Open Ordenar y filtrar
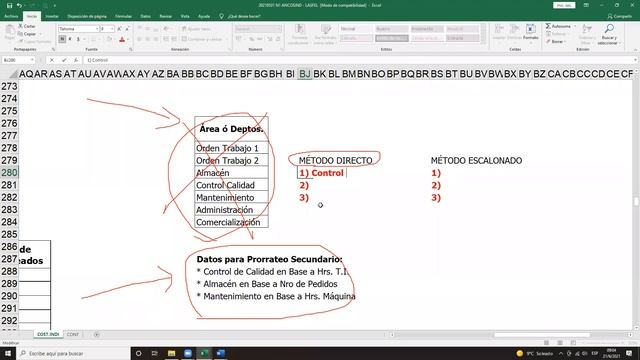Screen dimensions: 640x360 click(x=586, y=34)
